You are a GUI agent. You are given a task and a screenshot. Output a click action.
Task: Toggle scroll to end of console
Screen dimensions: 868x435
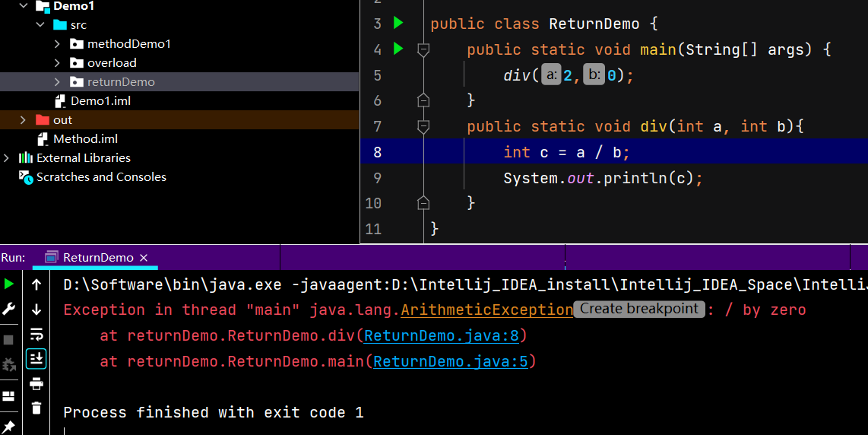click(x=36, y=359)
